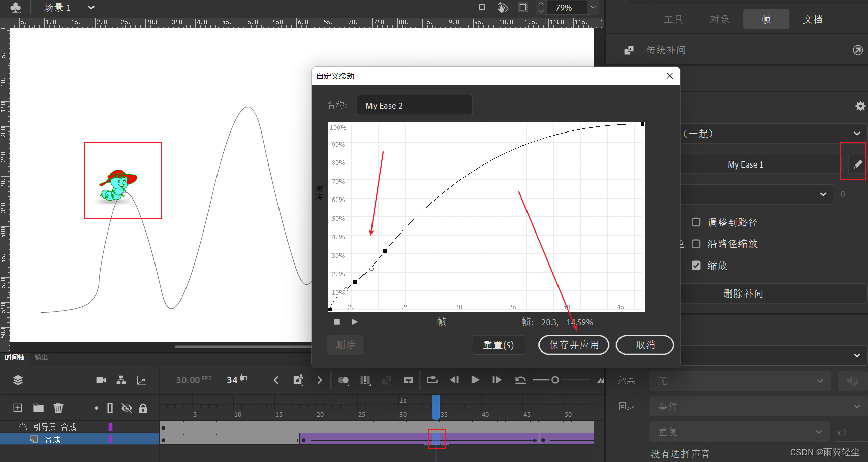Toggle the Loop playback icon
The image size is (868, 462).
point(432,380)
